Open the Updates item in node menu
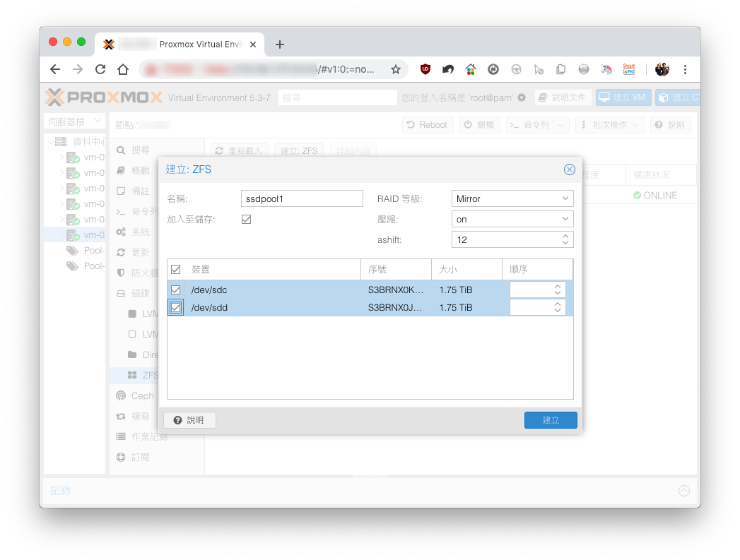 pyautogui.click(x=140, y=253)
